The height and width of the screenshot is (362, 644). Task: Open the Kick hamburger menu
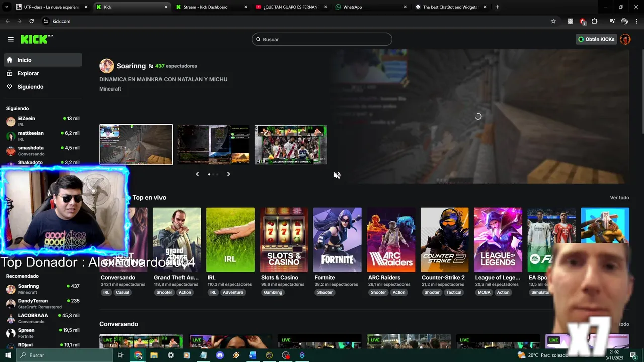tap(11, 39)
